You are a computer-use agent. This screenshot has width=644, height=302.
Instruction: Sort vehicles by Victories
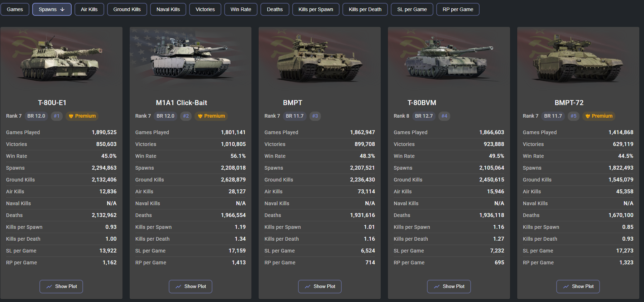[205, 9]
